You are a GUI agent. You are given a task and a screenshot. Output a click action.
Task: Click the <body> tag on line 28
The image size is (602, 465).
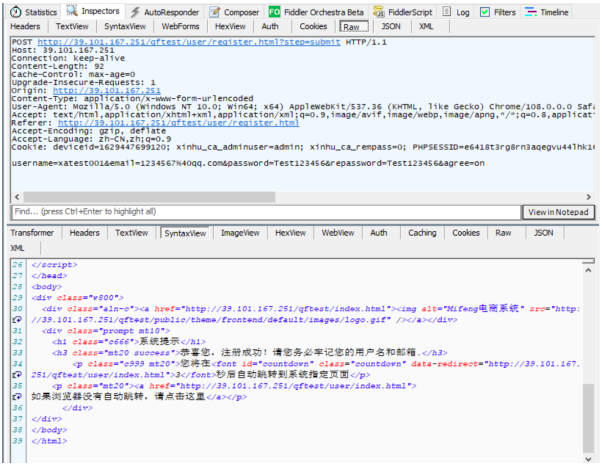pyautogui.click(x=47, y=287)
